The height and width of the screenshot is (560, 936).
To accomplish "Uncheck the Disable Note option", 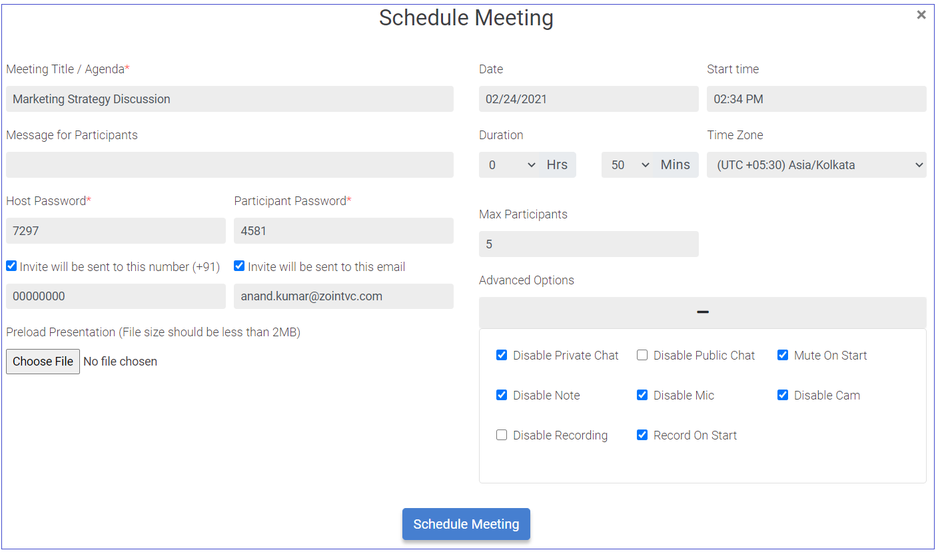I will coord(502,395).
